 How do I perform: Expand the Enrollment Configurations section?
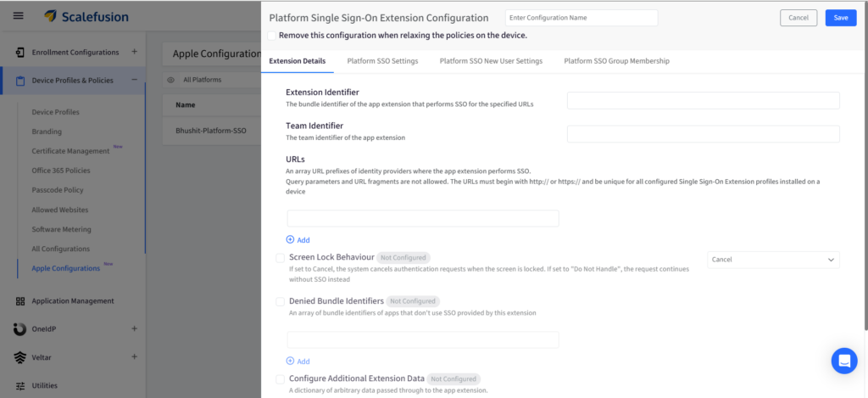134,52
